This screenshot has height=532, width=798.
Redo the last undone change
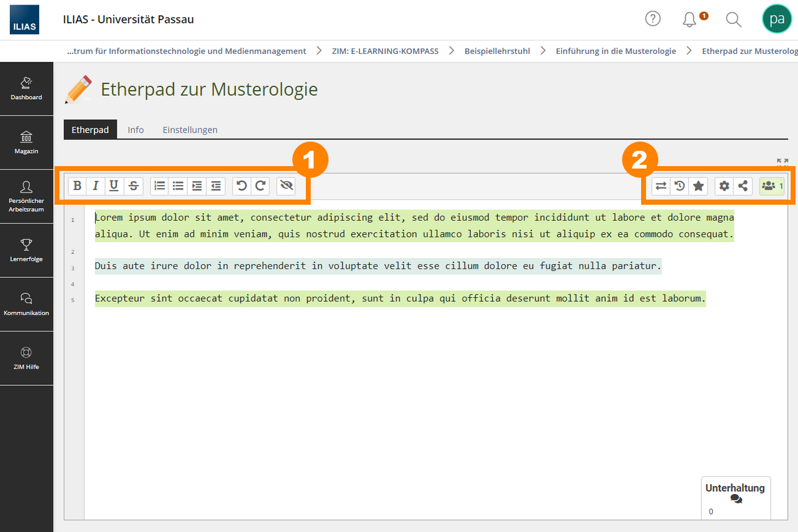tap(261, 186)
